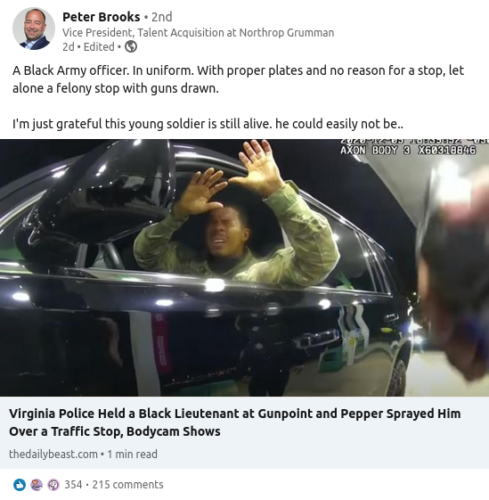
Task: Open Peter Brooks' profile picture
Action: [33, 29]
